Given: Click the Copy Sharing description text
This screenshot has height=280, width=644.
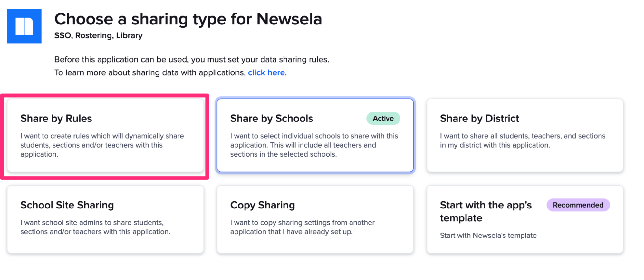Looking at the screenshot, I should tap(302, 227).
